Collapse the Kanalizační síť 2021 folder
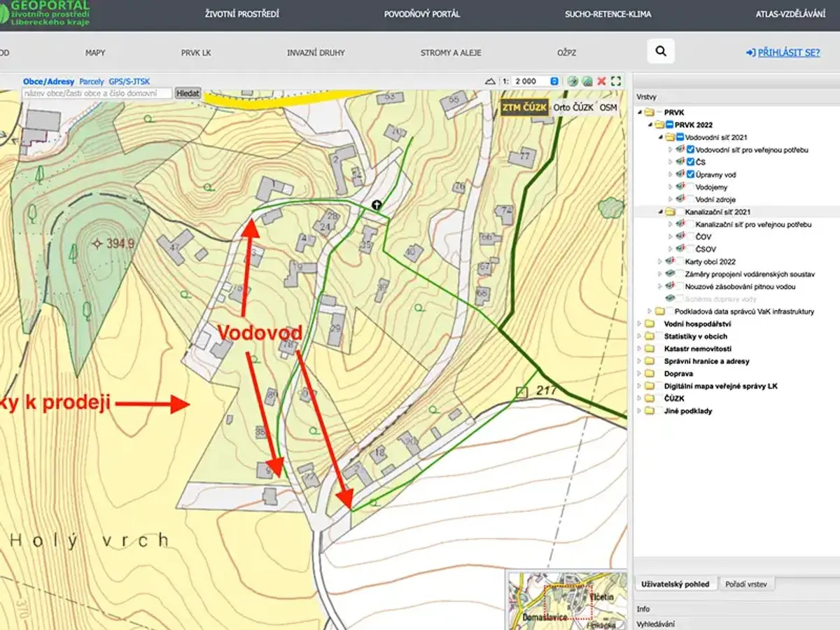The width and height of the screenshot is (840, 630). (x=660, y=212)
